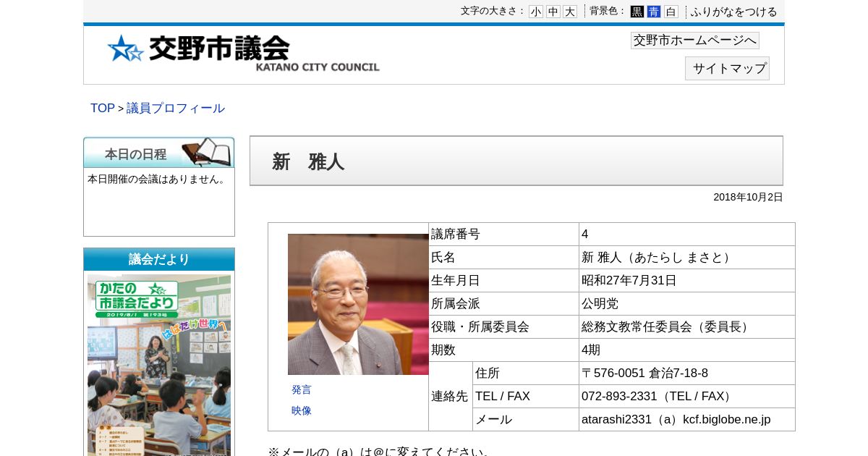The image size is (868, 456).
Task: Click the 交野市議会 star logo
Action: tap(243, 54)
